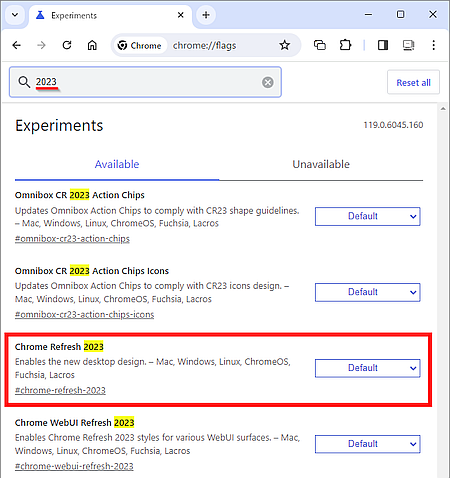Select the Experiments browser tab
450x478 pixels.
coord(110,15)
